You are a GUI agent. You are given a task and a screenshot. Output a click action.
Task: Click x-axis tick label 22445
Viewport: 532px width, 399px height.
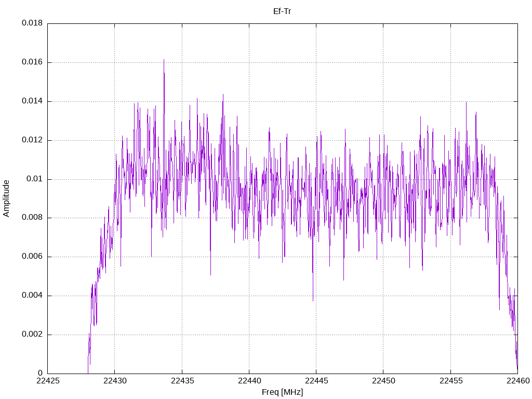pos(316,381)
